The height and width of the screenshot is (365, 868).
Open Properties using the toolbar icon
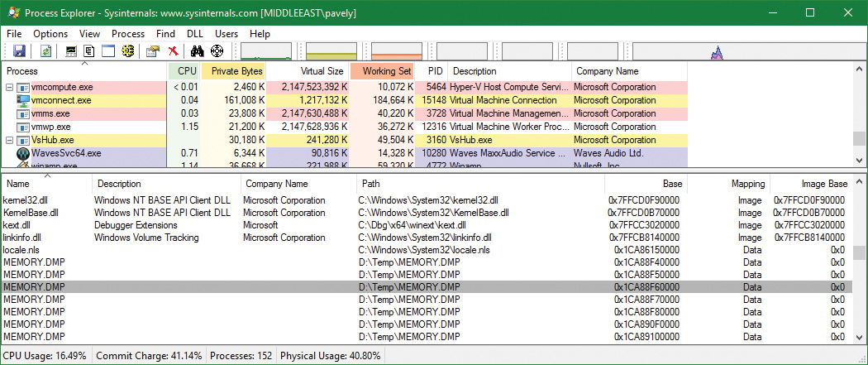[153, 51]
